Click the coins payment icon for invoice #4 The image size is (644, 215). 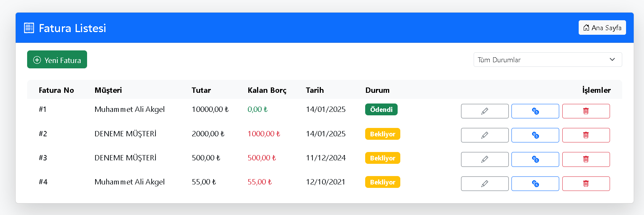click(535, 184)
